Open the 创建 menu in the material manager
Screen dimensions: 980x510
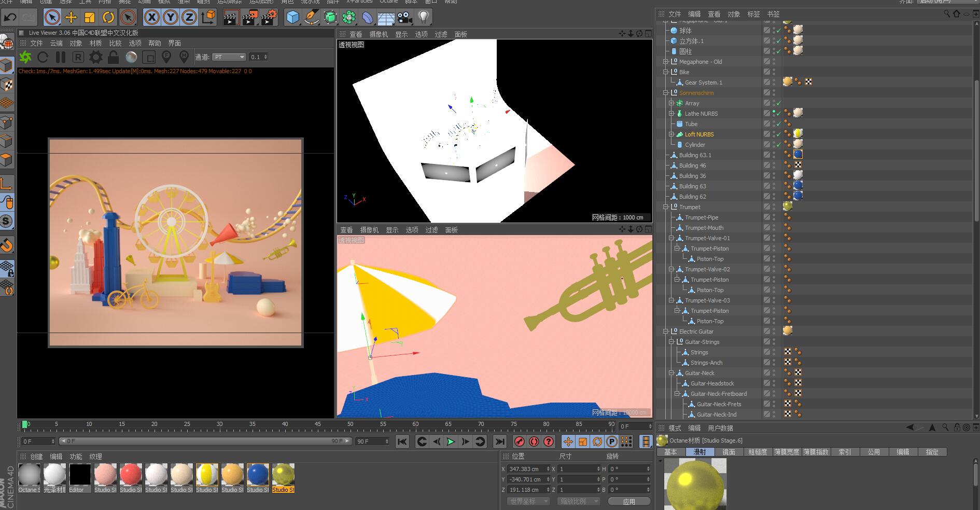click(x=36, y=457)
